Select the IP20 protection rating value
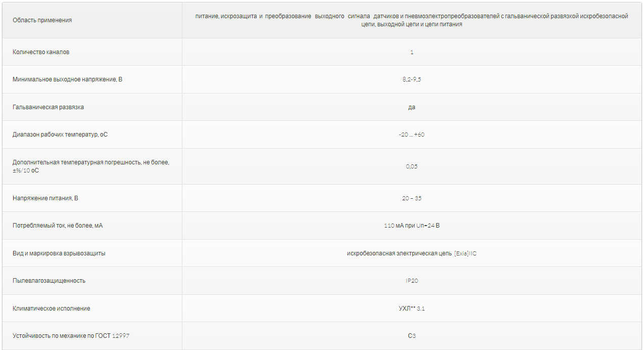Screen dimensions: 644x350 pos(412,281)
